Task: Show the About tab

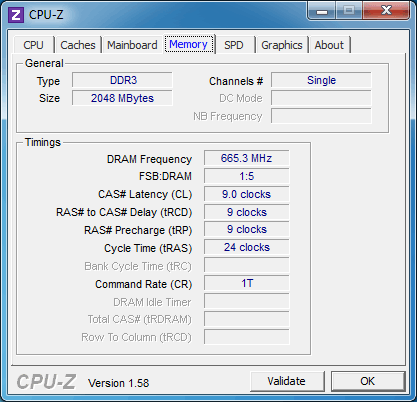Action: (329, 45)
